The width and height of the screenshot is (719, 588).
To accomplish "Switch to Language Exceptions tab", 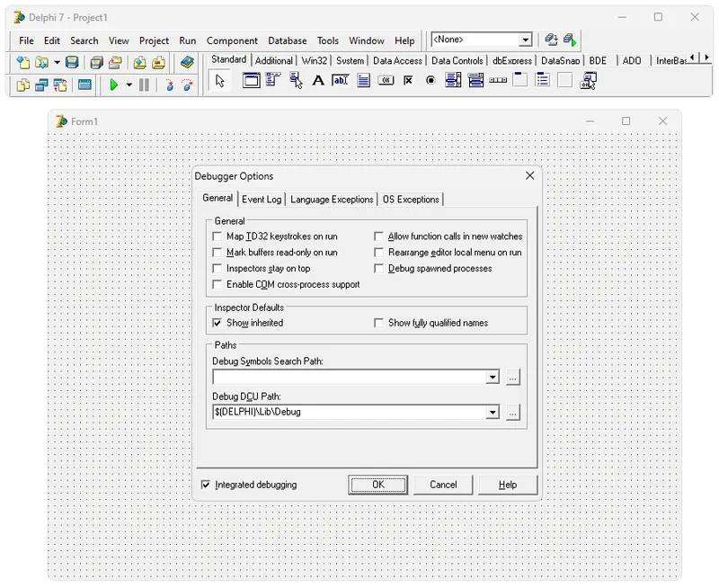I will tap(332, 200).
